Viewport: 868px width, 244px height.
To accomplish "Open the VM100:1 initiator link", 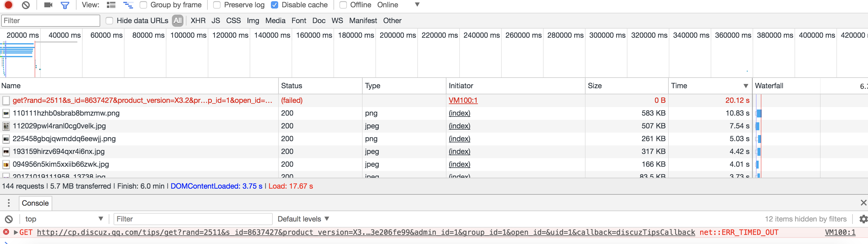I will click(x=463, y=100).
